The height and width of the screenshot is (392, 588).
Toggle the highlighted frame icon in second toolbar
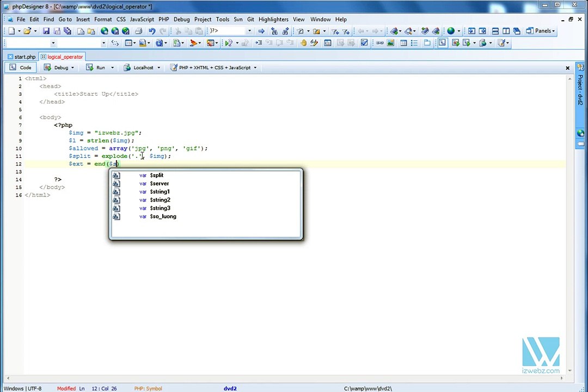coord(443,43)
